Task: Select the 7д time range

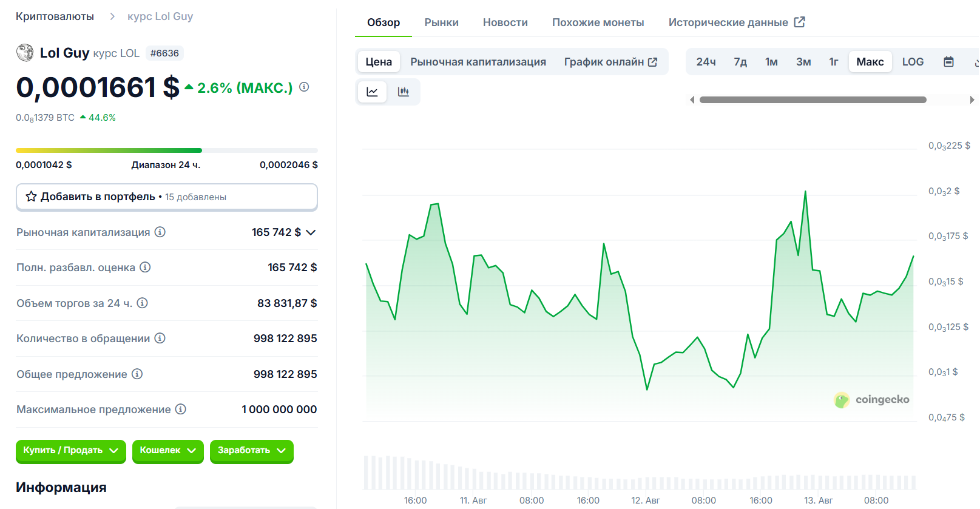Action: click(x=740, y=61)
